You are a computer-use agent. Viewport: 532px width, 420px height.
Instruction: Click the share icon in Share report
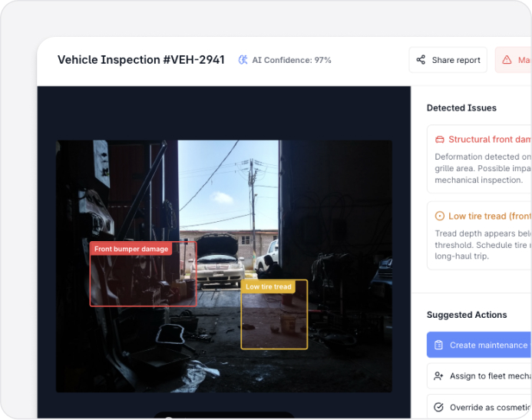click(x=421, y=60)
